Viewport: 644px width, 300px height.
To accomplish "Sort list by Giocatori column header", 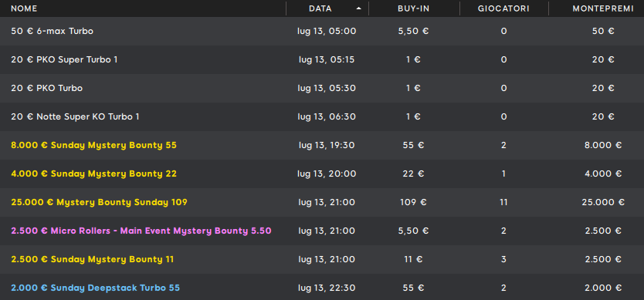I will coord(503,8).
